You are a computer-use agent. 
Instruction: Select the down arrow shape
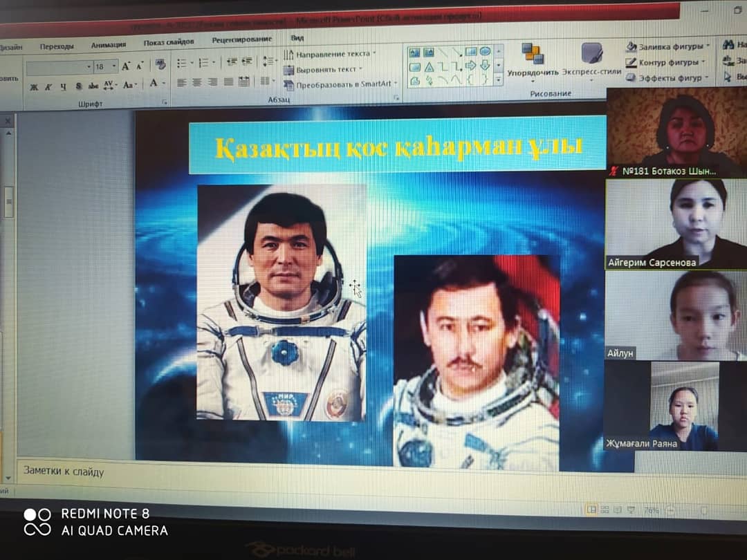click(485, 65)
